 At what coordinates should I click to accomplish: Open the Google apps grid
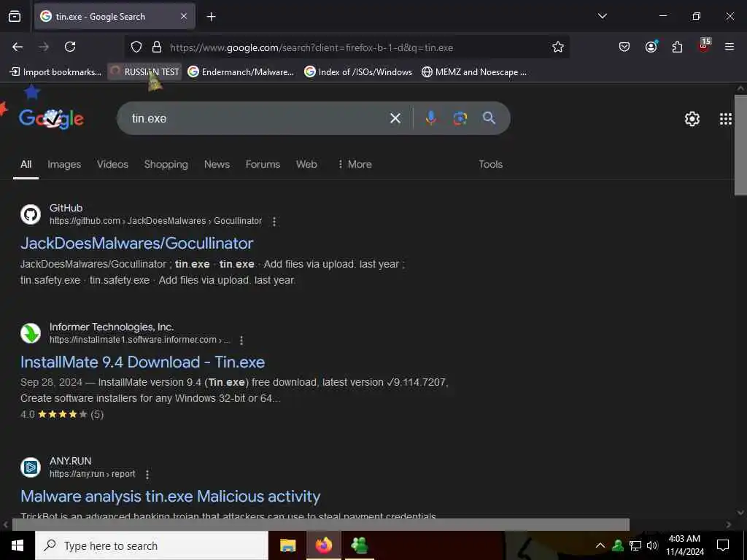[x=726, y=119]
